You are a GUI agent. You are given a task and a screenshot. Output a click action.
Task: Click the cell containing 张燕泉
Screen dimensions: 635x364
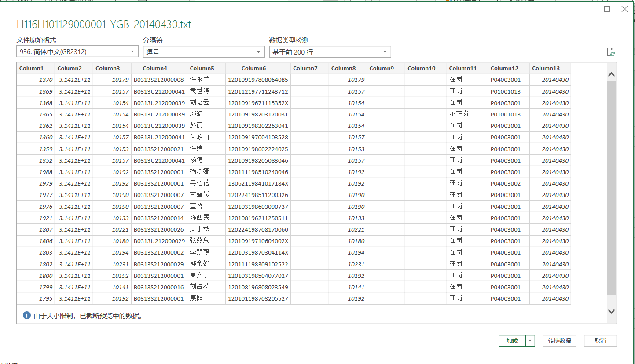206,241
